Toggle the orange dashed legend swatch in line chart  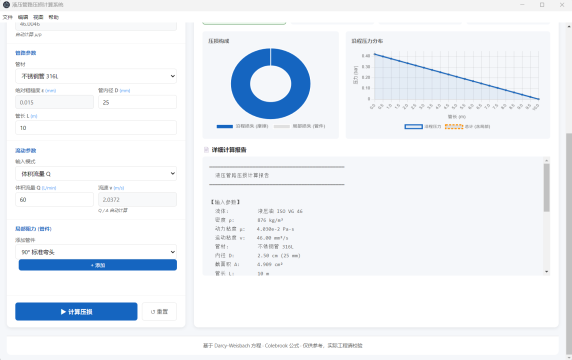point(454,127)
